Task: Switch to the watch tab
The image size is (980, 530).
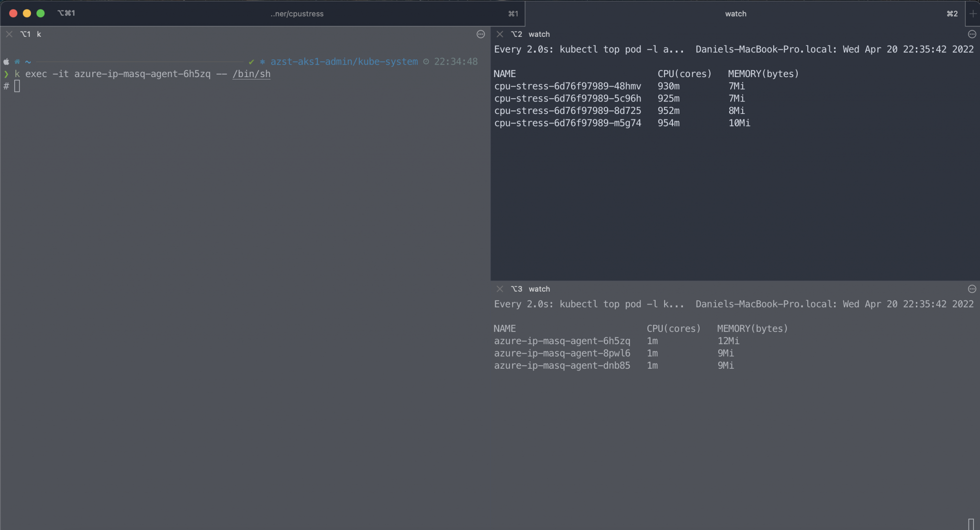Action: point(735,13)
